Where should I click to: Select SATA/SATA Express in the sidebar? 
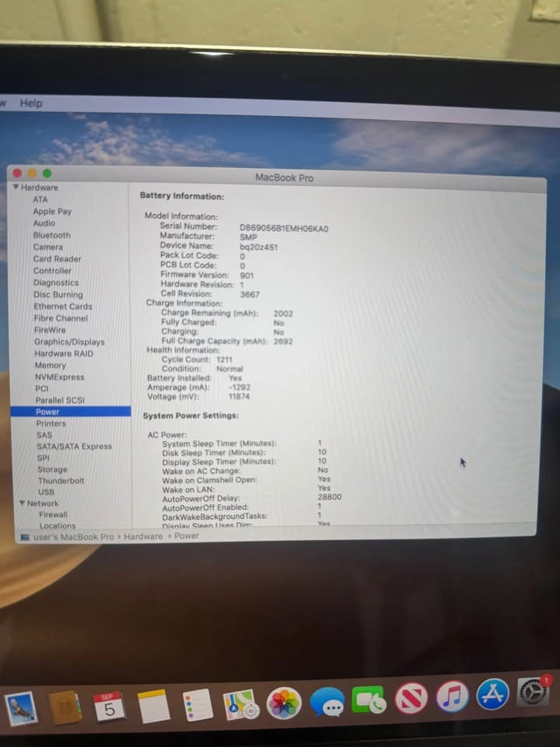[75, 446]
